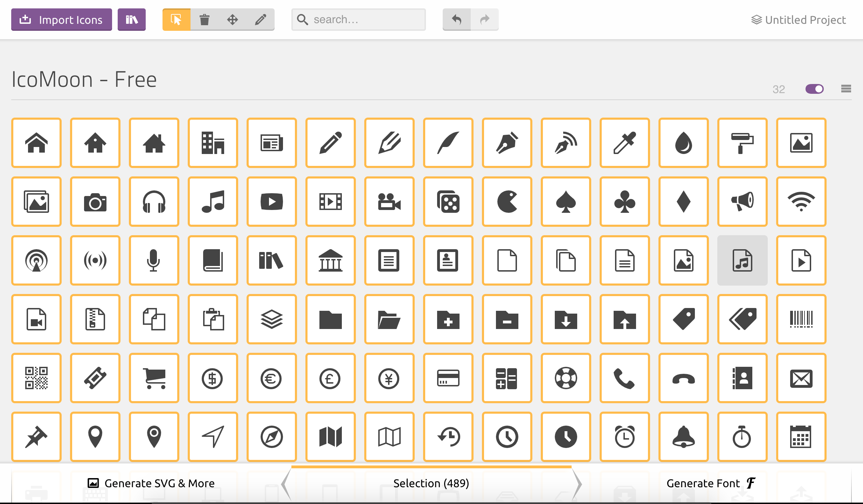The image size is (863, 504).
Task: Toggle the megaphone icon
Action: [x=743, y=202]
